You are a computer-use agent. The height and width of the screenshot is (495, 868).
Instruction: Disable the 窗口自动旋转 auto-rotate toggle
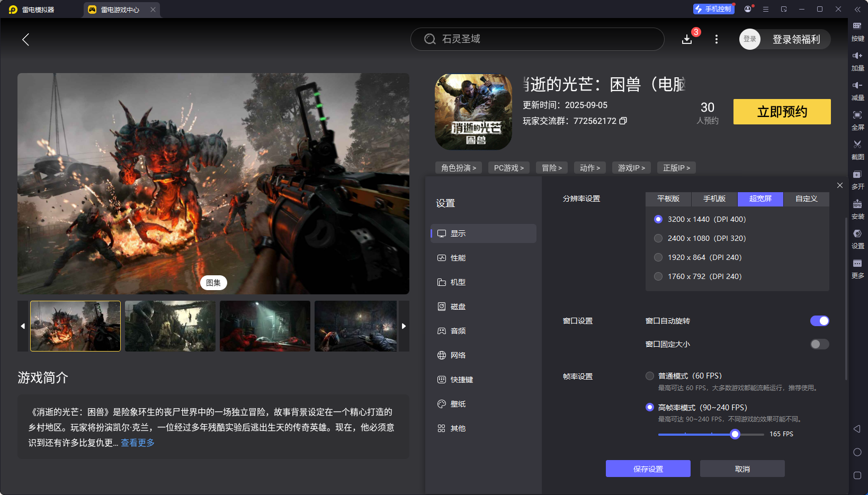tap(819, 320)
